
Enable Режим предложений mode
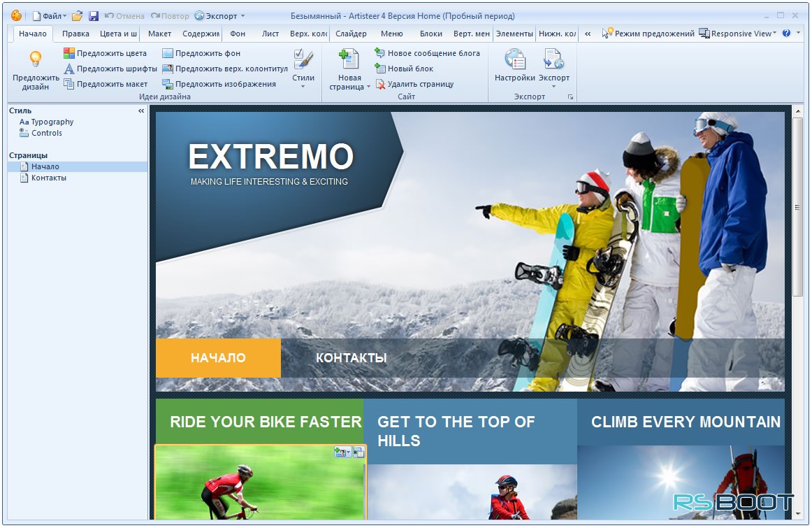coord(648,34)
